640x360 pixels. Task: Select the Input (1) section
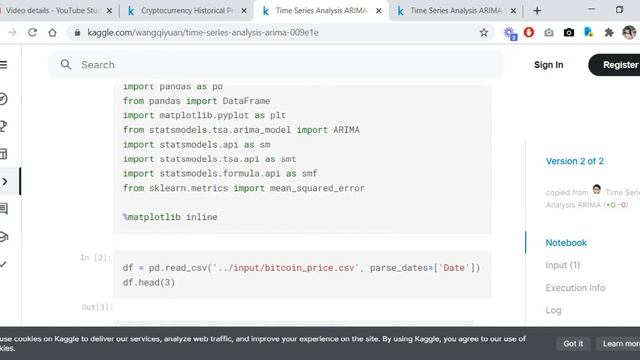click(x=562, y=265)
